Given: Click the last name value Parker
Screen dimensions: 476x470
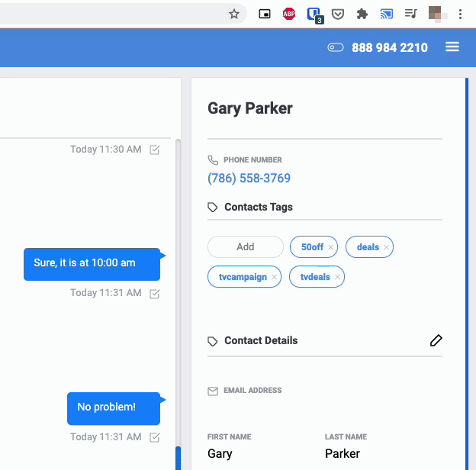Looking at the screenshot, I should (x=342, y=454).
